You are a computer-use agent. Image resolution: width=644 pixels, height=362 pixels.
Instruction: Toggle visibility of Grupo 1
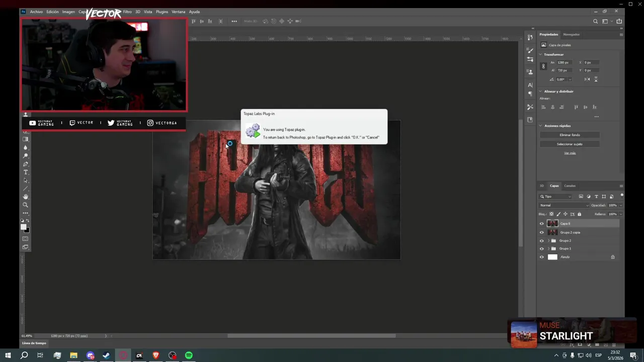[x=542, y=248]
